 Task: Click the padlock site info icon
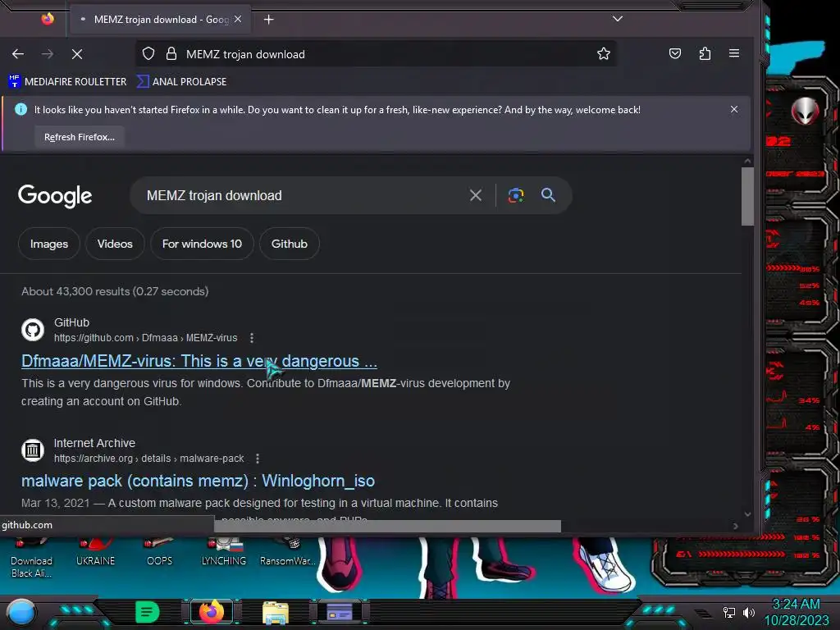pyautogui.click(x=171, y=53)
